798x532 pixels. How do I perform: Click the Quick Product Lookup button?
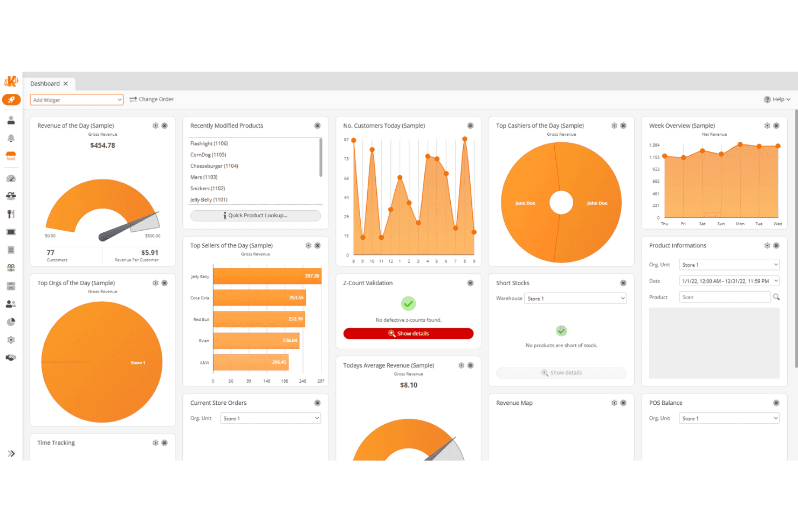click(256, 216)
